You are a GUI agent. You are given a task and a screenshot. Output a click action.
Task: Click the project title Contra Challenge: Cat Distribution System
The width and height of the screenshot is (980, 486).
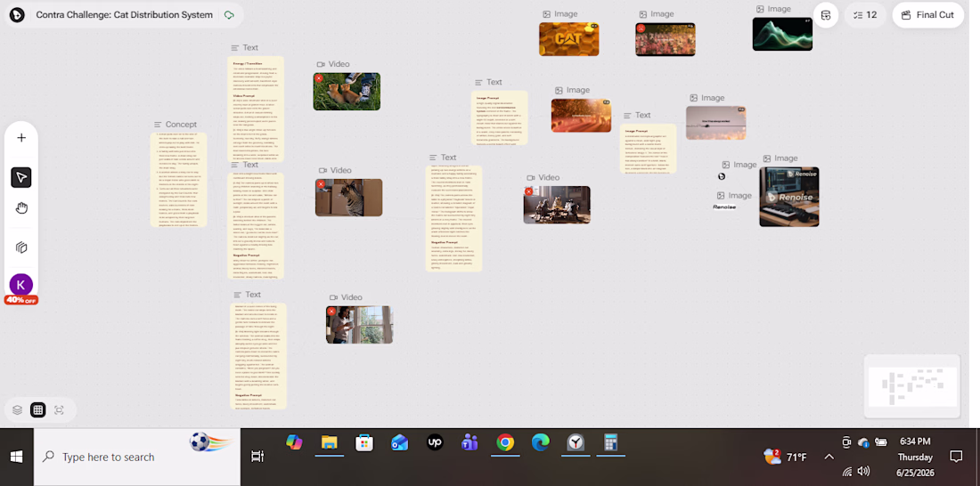click(125, 15)
